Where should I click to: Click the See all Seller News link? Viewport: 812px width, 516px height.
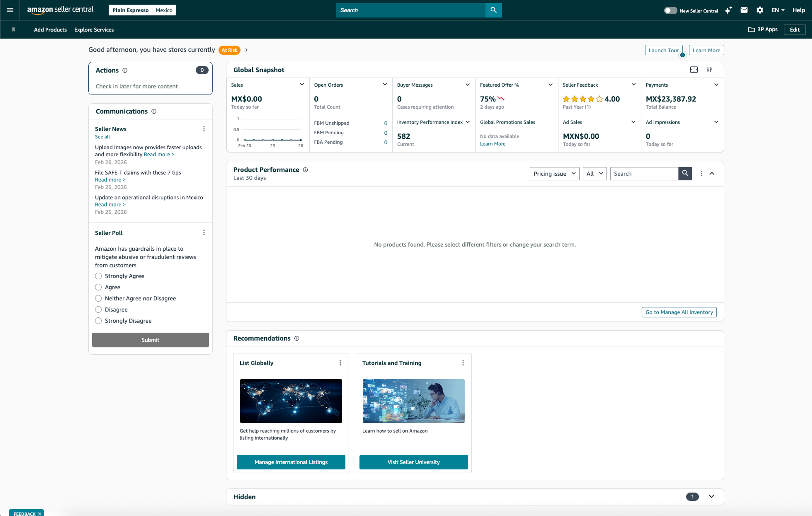coord(102,137)
